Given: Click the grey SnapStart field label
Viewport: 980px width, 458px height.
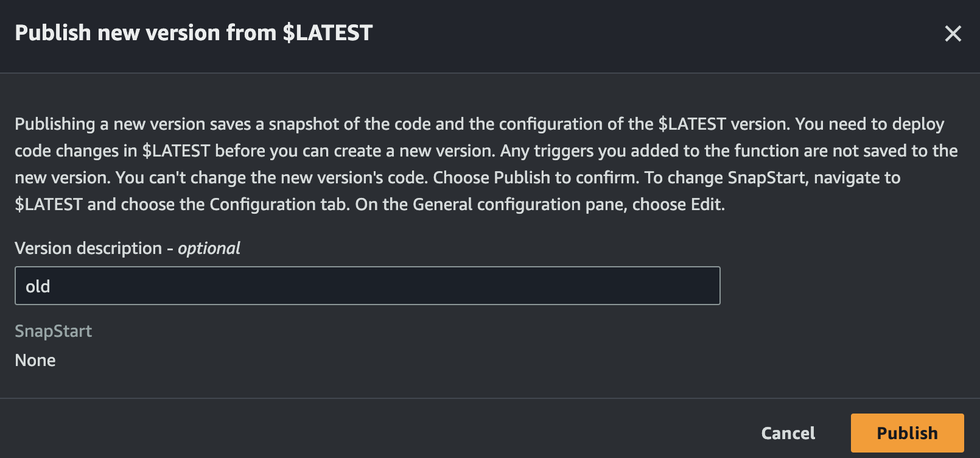Looking at the screenshot, I should pyautogui.click(x=54, y=331).
